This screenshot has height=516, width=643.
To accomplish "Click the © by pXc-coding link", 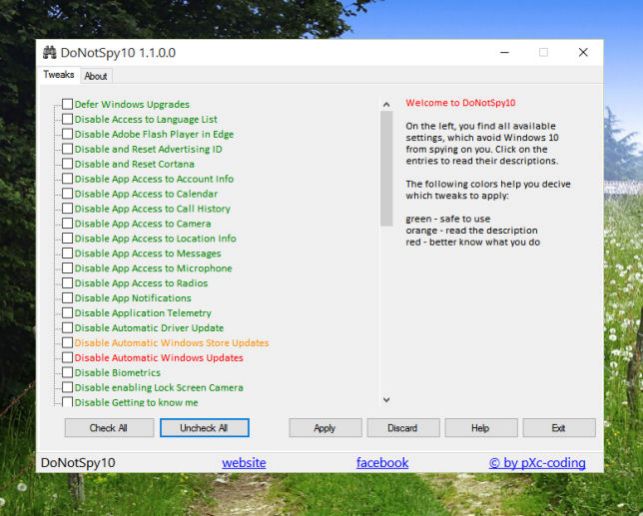I will [537, 463].
